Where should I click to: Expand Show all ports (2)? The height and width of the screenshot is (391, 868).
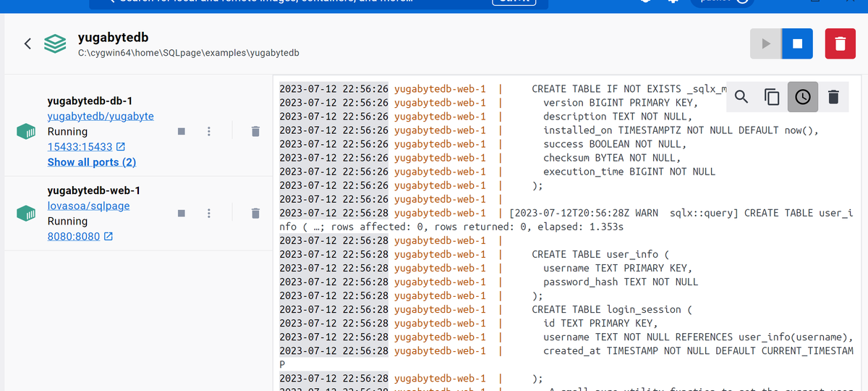click(x=92, y=162)
